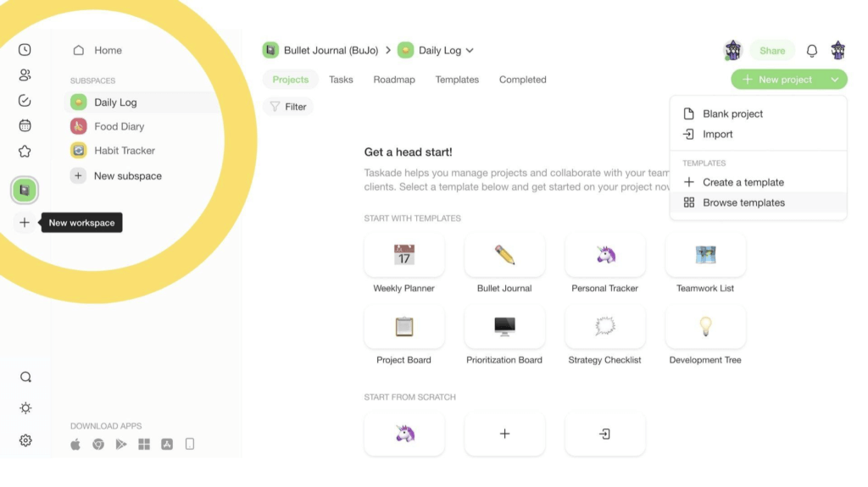This screenshot has width=868, height=487.
Task: Open the recent activity clock icon
Action: point(25,50)
